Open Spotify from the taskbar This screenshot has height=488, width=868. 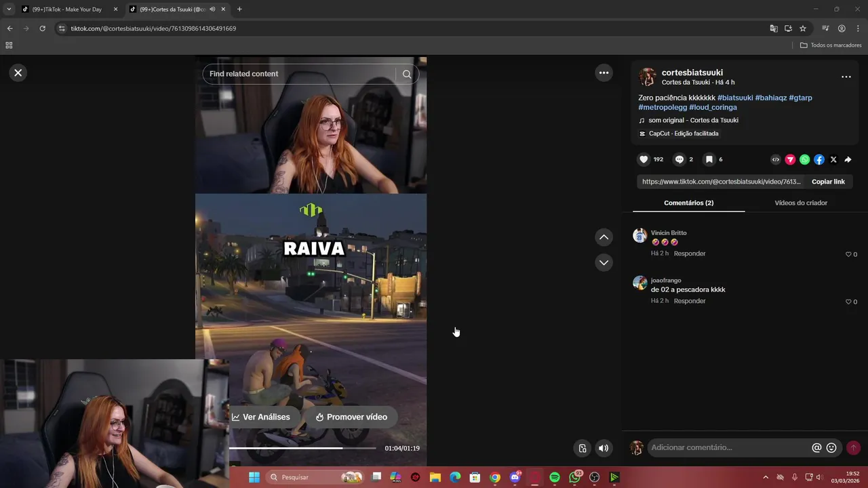[555, 477]
